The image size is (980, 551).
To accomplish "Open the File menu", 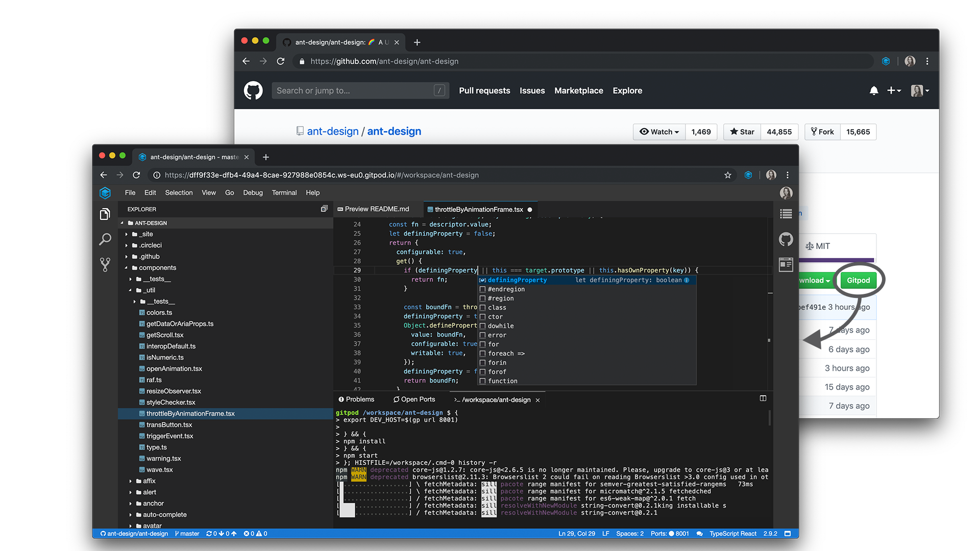I will tap(130, 193).
